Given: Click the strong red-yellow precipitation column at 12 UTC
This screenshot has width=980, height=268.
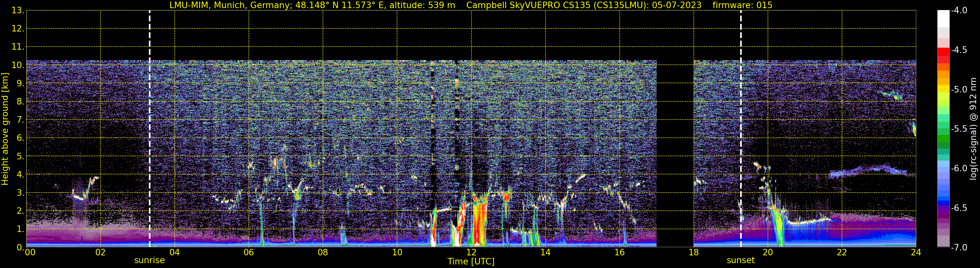Looking at the screenshot, I should pos(480,220).
